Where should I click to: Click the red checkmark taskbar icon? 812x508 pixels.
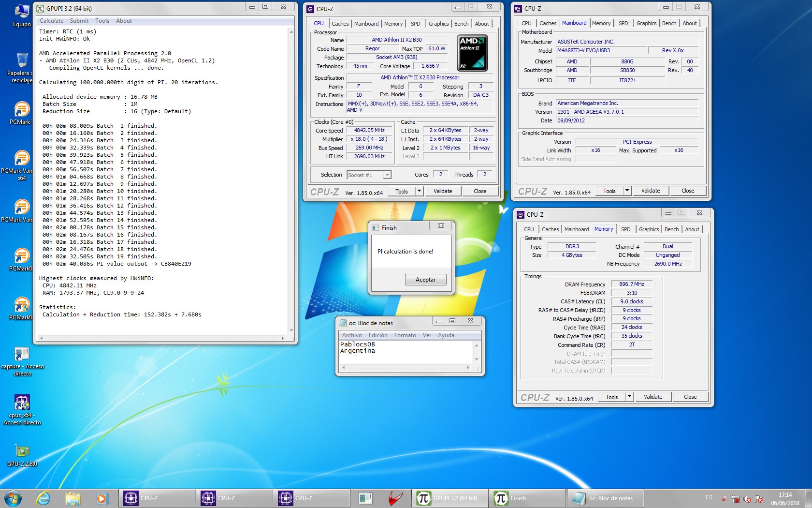coord(395,498)
